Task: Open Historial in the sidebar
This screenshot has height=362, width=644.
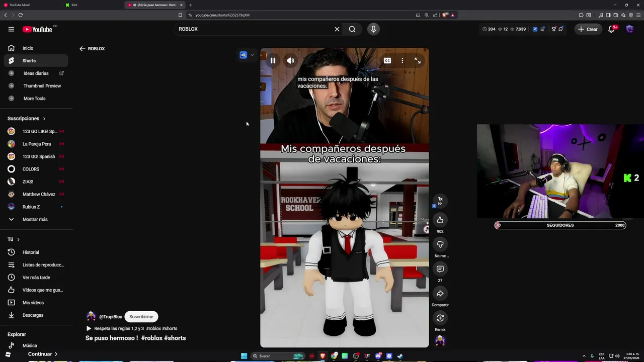Action: (36, 252)
